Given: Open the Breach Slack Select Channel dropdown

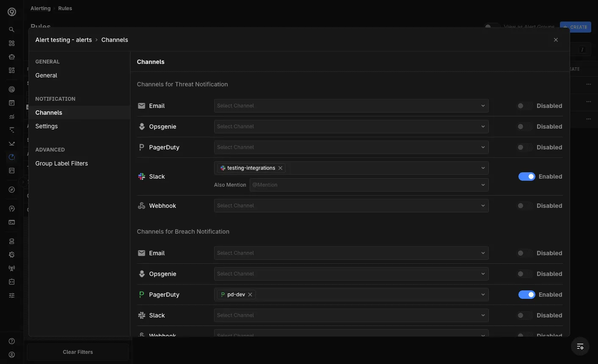Looking at the screenshot, I should 351,315.
